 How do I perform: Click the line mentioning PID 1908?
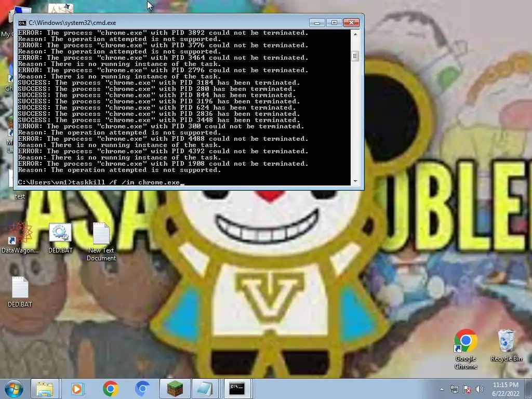click(x=163, y=164)
